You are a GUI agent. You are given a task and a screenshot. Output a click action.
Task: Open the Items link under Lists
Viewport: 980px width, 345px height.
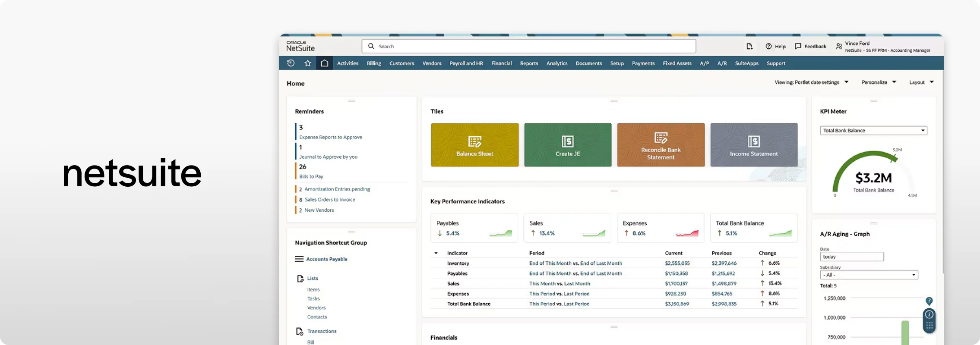click(x=313, y=290)
